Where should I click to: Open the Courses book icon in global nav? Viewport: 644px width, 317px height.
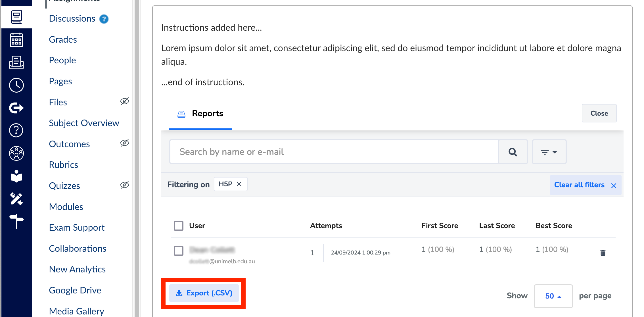click(x=16, y=17)
